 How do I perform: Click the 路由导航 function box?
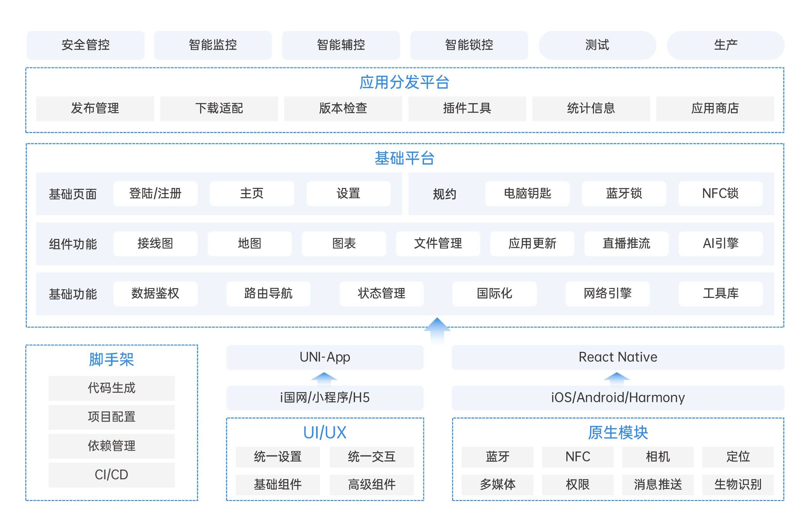point(268,294)
